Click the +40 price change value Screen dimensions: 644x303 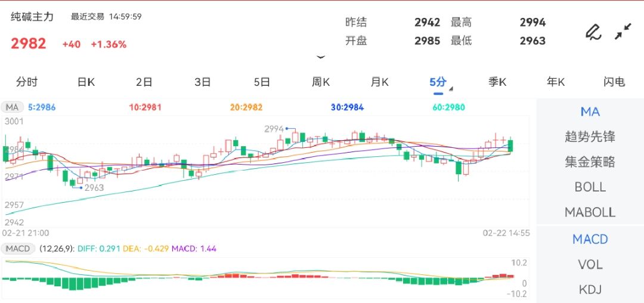click(72, 44)
